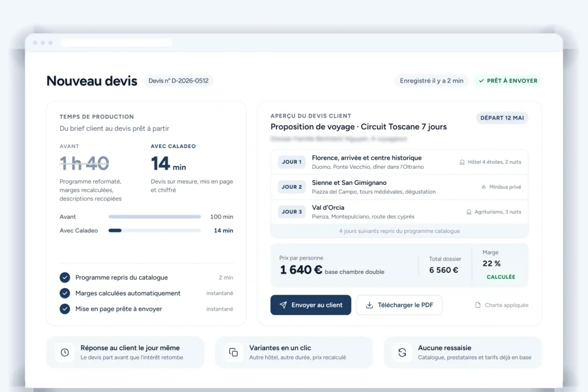Click the struck-through 1 h 40 value
Image resolution: width=588 pixels, height=392 pixels.
pos(84,163)
